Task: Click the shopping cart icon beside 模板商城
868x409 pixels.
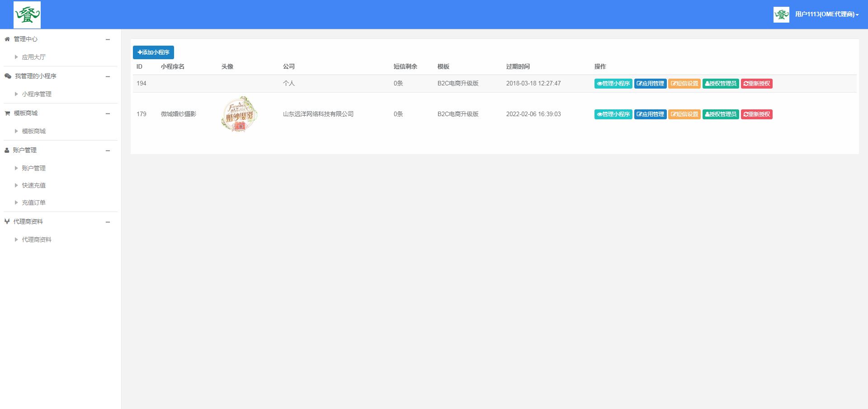Action: tap(7, 113)
